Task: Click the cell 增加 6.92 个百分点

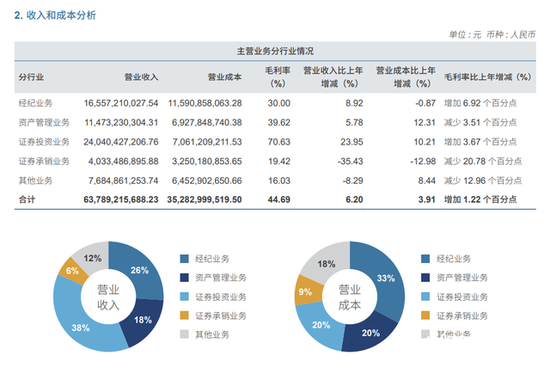Action: (481, 103)
